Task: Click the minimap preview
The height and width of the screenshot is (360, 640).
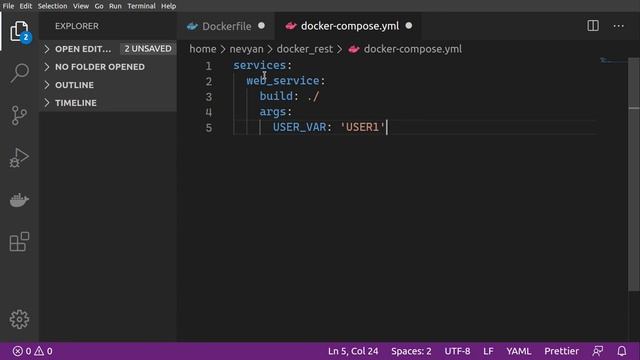Action: tap(613, 61)
